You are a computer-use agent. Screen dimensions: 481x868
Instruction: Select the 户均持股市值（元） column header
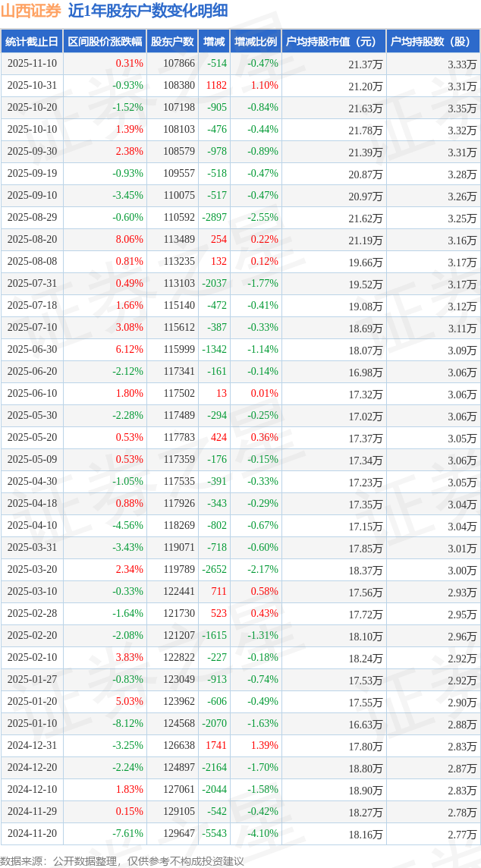[x=334, y=42]
